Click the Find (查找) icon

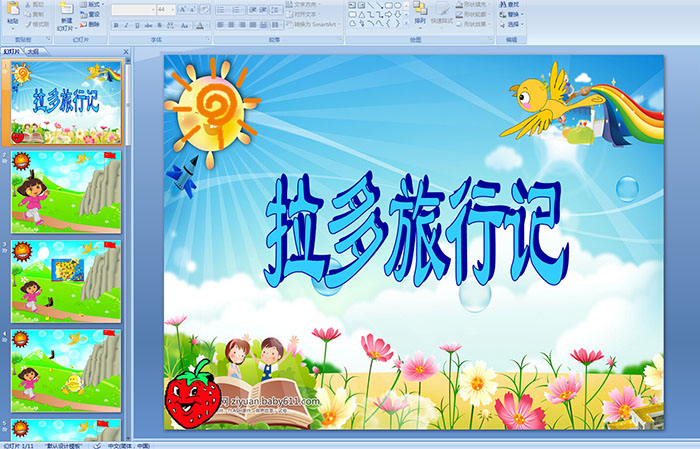point(510,5)
